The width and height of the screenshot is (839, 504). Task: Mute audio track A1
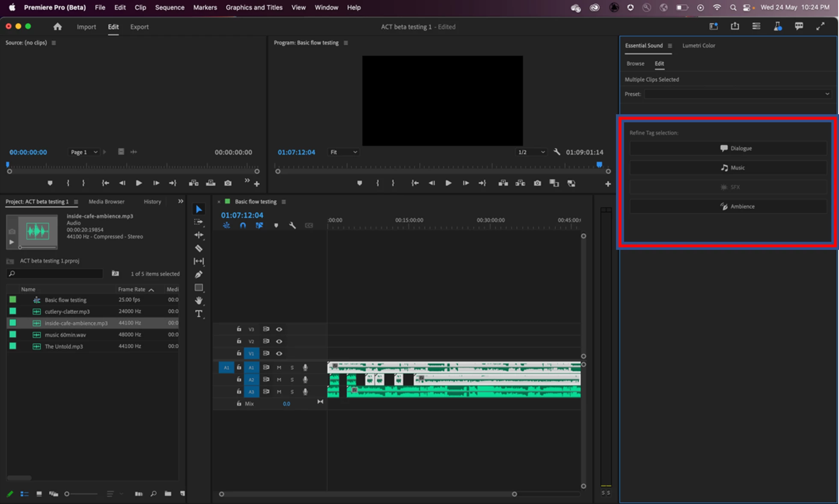[279, 368]
